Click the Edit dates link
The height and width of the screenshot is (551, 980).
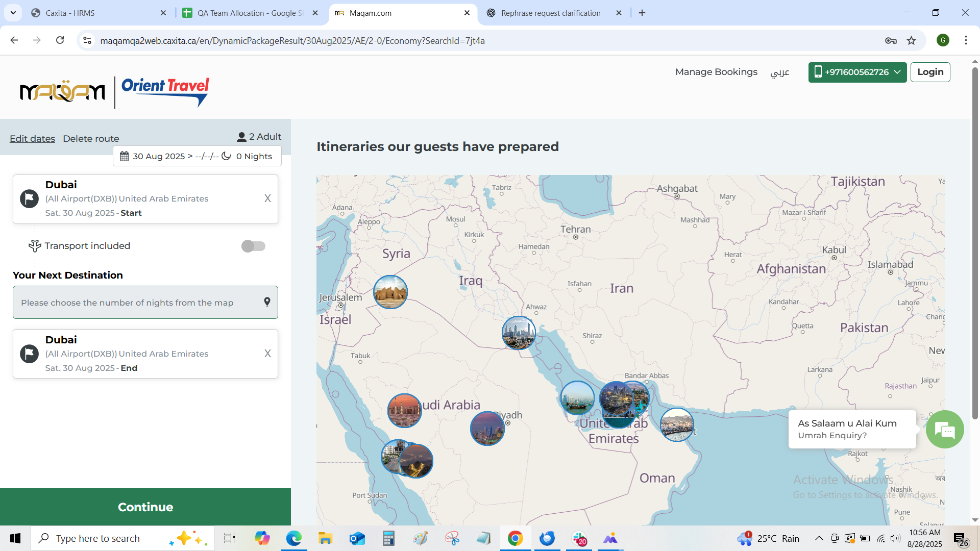click(x=32, y=138)
